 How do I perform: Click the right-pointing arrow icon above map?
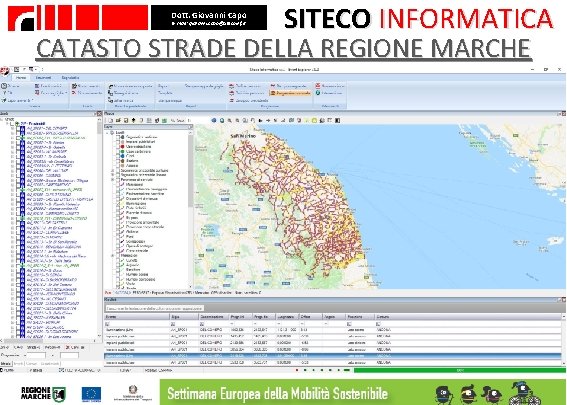click(x=268, y=120)
